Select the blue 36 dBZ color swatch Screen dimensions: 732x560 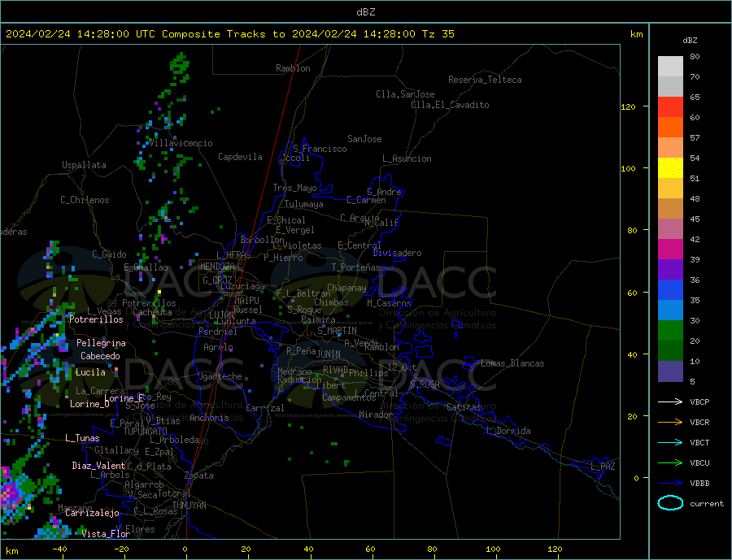670,290
